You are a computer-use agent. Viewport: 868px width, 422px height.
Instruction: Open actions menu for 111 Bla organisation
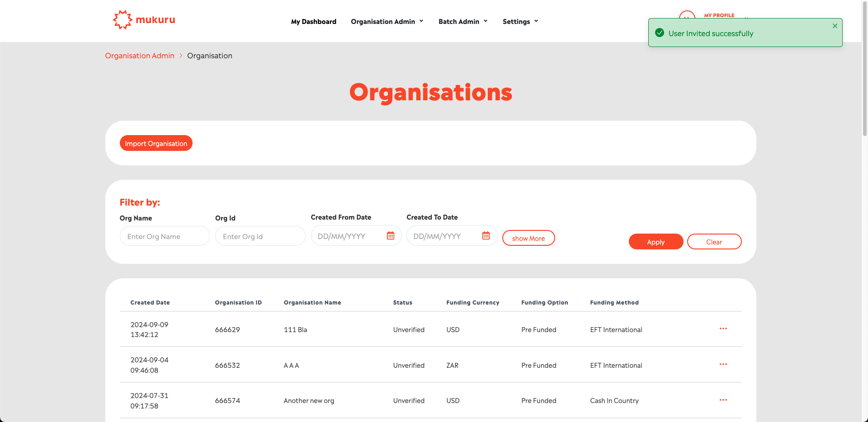[x=723, y=329]
